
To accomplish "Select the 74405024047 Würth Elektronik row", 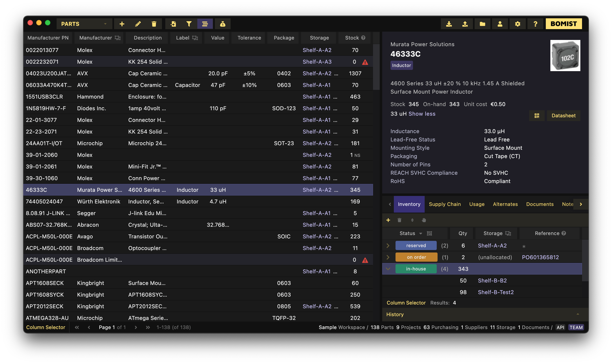I will (x=198, y=201).
